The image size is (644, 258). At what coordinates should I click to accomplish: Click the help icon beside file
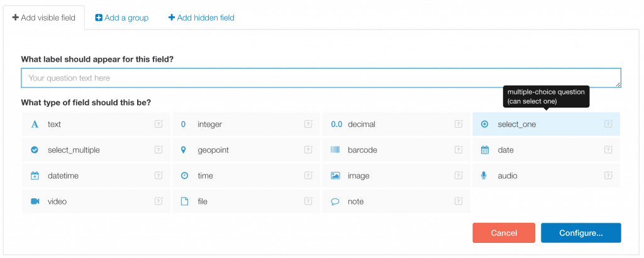click(x=308, y=201)
